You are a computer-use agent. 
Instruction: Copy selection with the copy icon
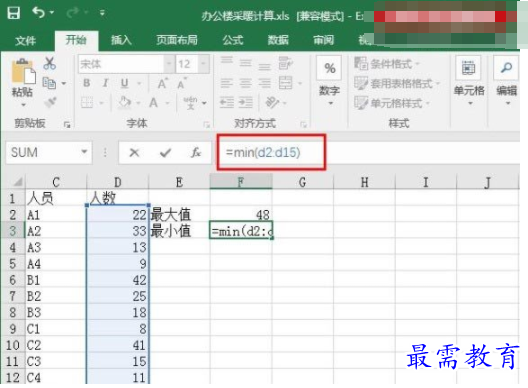(49, 83)
